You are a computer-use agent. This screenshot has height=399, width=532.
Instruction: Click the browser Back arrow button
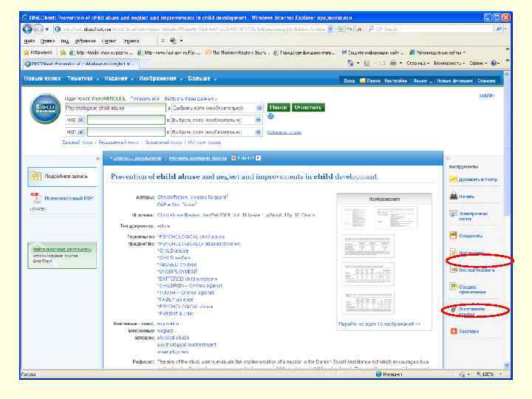coord(27,29)
